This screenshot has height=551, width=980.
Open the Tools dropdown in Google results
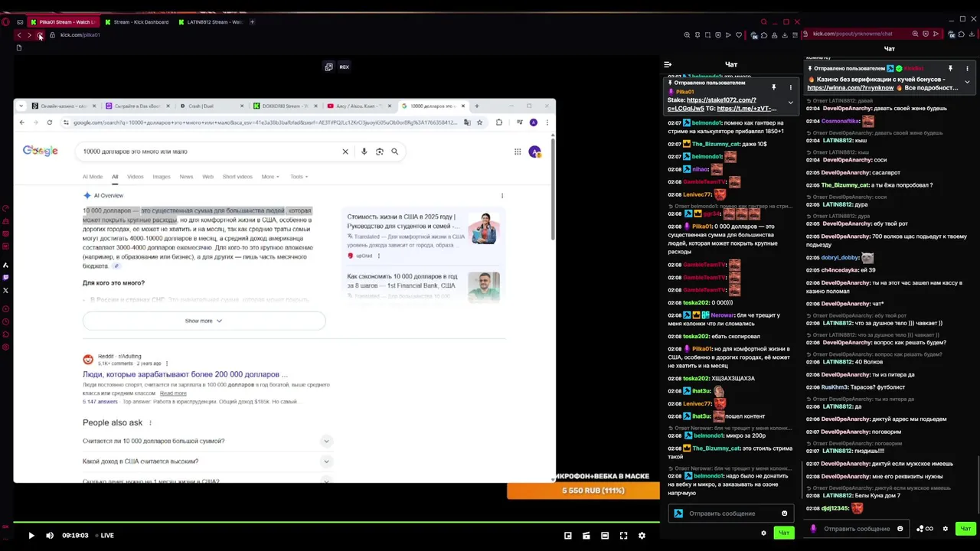click(299, 177)
